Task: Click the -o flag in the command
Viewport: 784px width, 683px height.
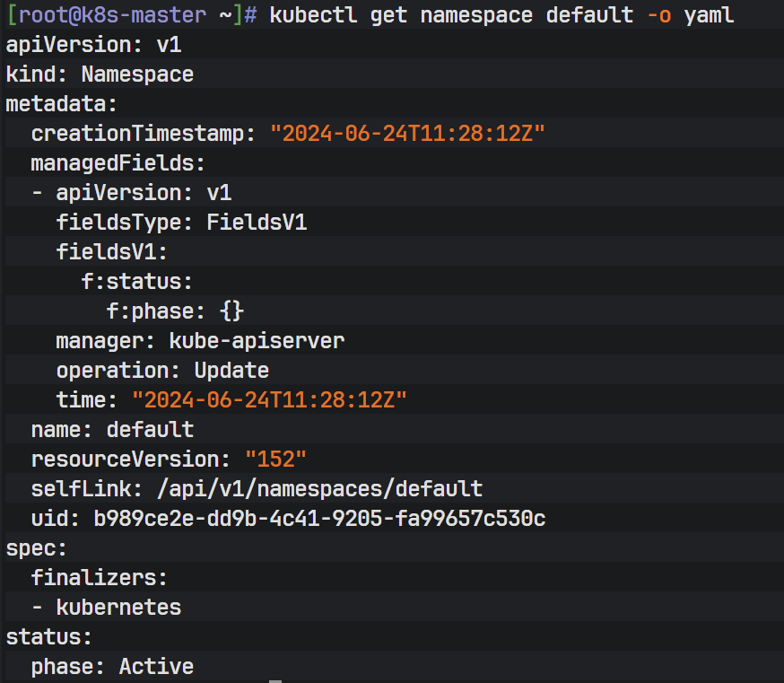Action: (x=658, y=15)
